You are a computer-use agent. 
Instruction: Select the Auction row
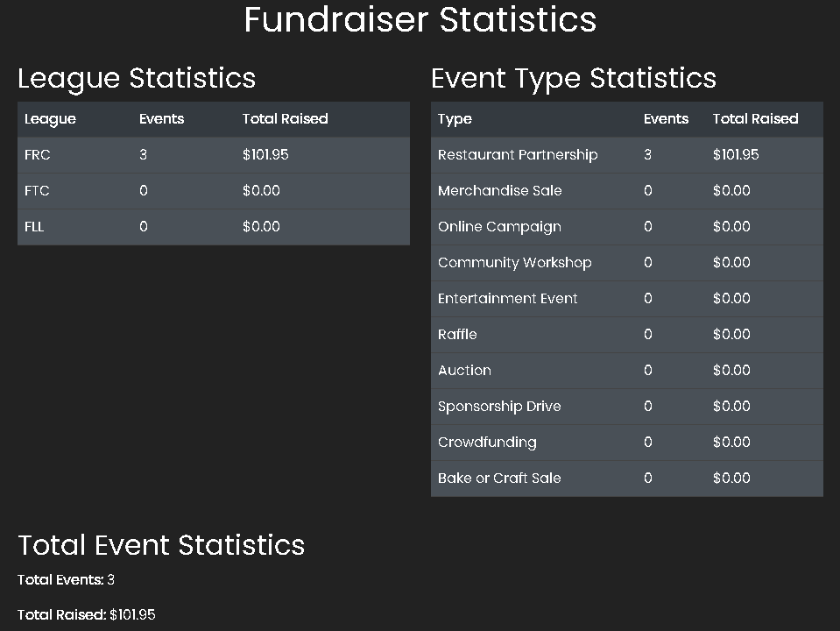tap(627, 371)
